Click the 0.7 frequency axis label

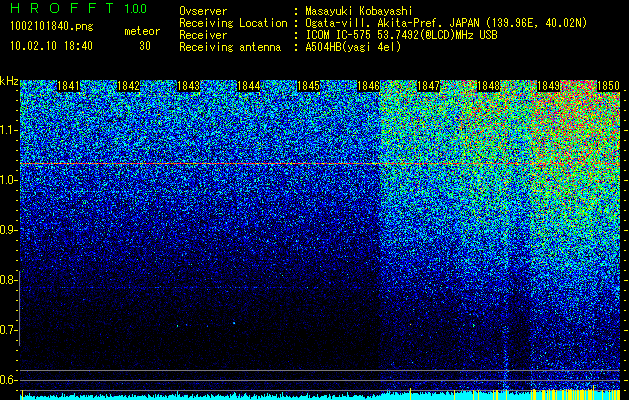8,330
